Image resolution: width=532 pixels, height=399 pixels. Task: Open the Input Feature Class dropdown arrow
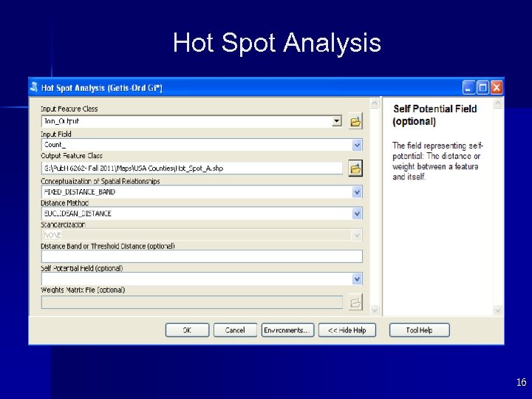click(337, 120)
